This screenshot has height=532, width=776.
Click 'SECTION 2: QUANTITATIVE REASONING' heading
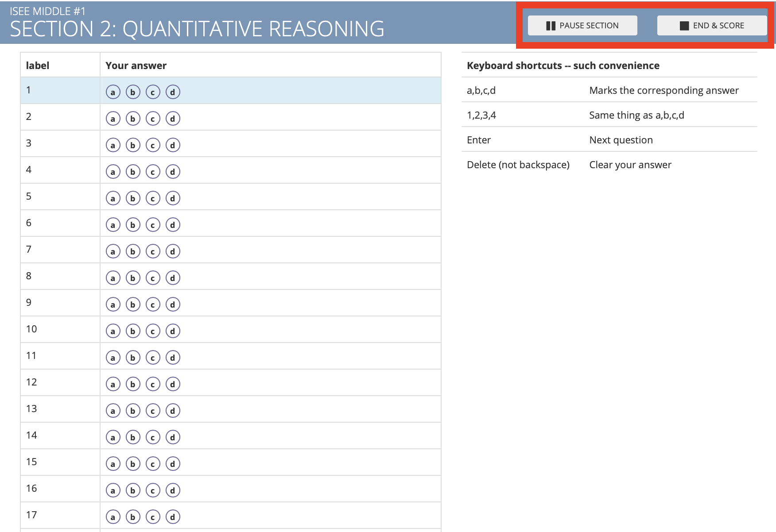coord(197,29)
